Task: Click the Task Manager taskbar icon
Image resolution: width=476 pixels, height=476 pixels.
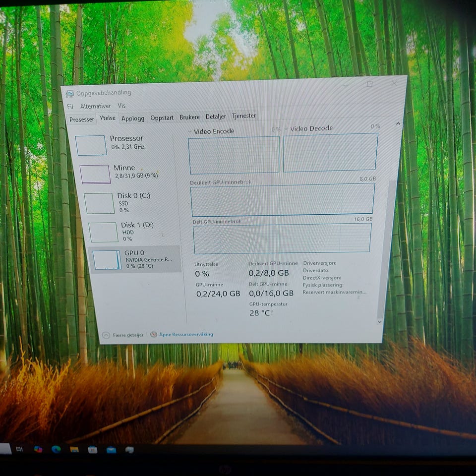Action: tap(129, 450)
